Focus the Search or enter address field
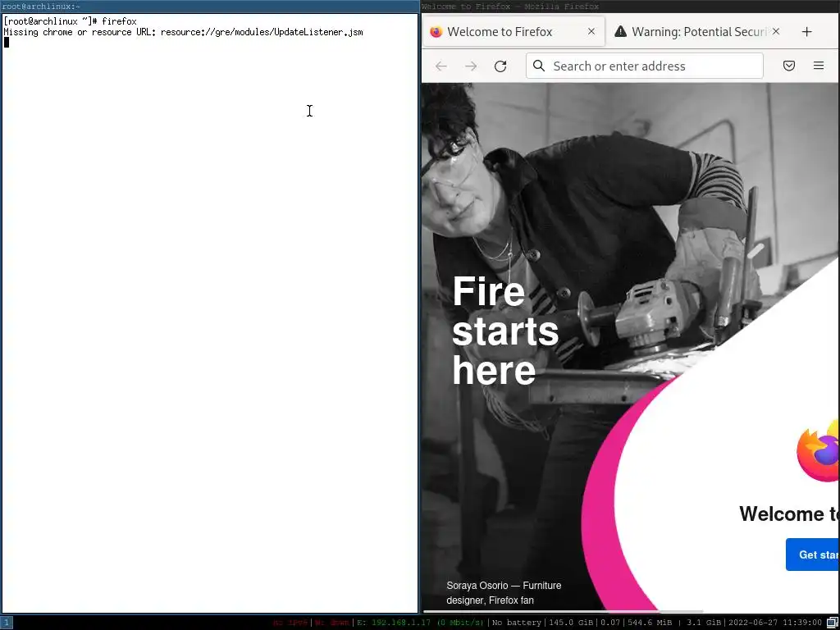 pos(645,66)
